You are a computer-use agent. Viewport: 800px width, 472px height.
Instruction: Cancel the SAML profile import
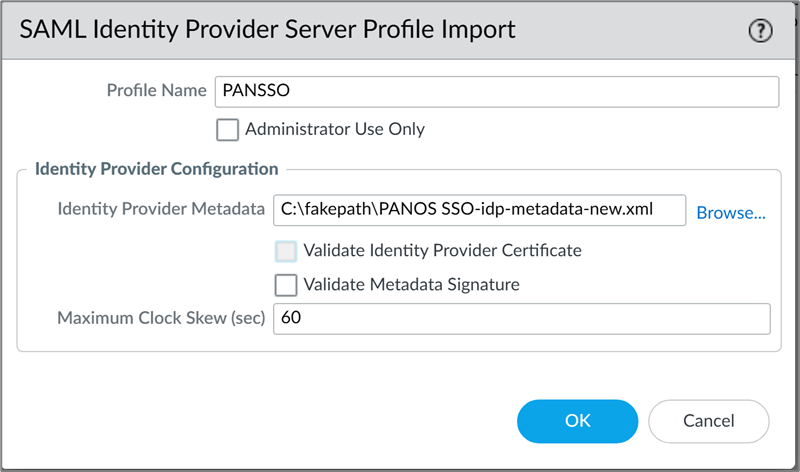coord(708,421)
